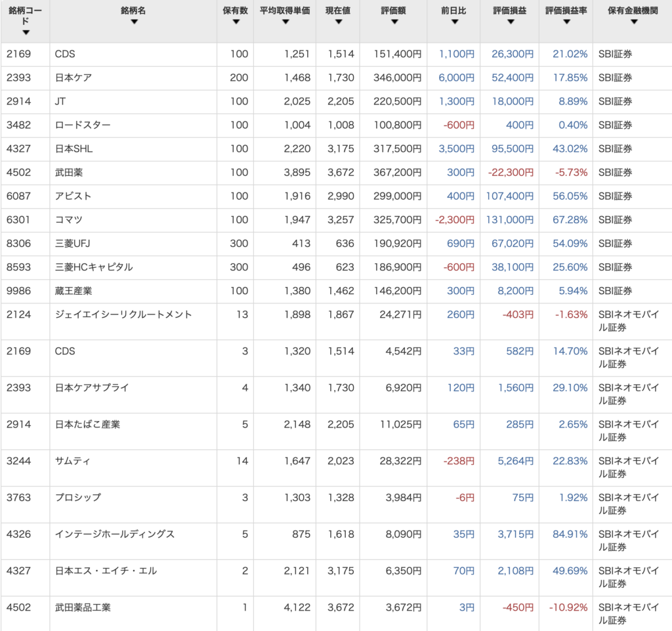The image size is (672, 631).
Task: Select プロシップ stock name
Action: 78,497
